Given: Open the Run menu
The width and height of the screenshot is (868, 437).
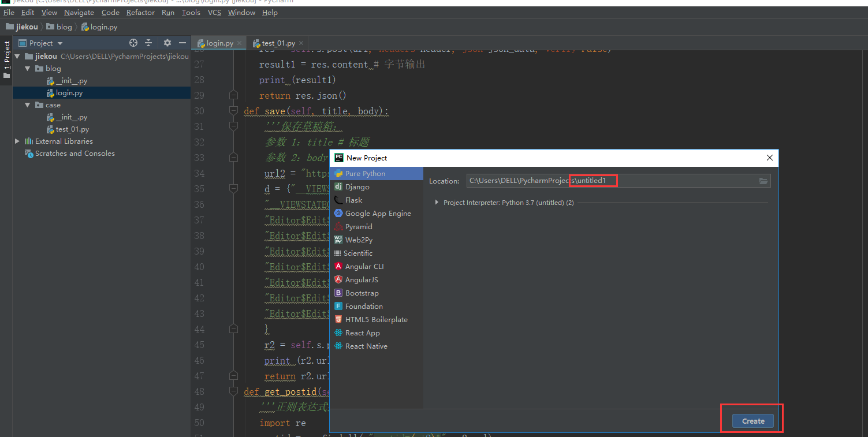Looking at the screenshot, I should tap(168, 12).
